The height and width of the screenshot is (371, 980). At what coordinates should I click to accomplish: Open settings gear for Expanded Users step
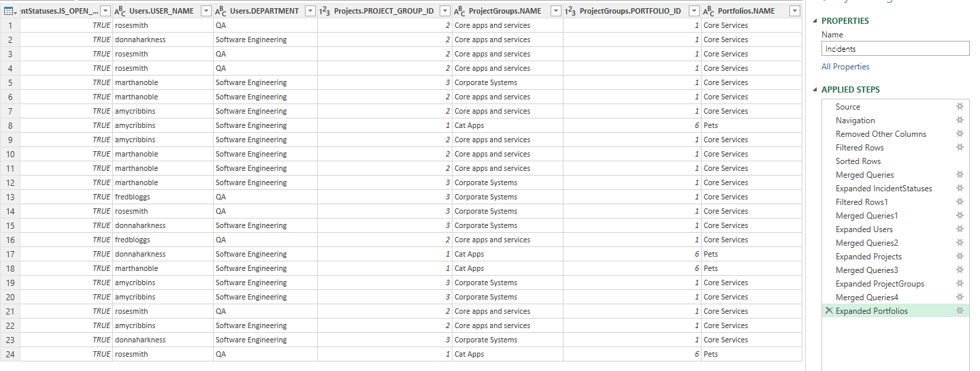[960, 229]
